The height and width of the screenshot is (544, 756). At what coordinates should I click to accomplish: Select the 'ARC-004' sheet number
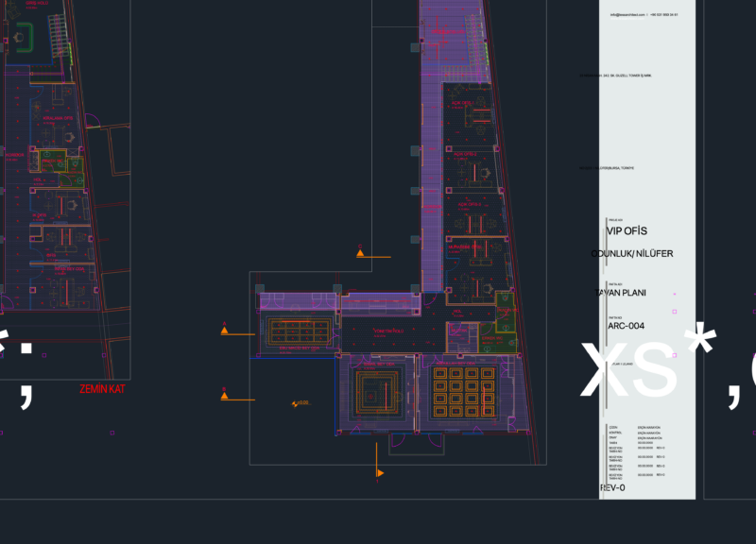(626, 326)
